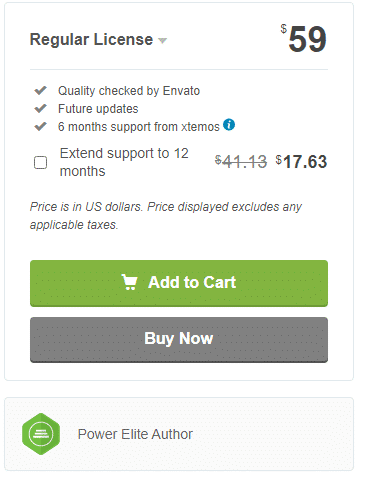Viewport: 366px width, 481px height.
Task: Click the $59 license price
Action: click(303, 39)
